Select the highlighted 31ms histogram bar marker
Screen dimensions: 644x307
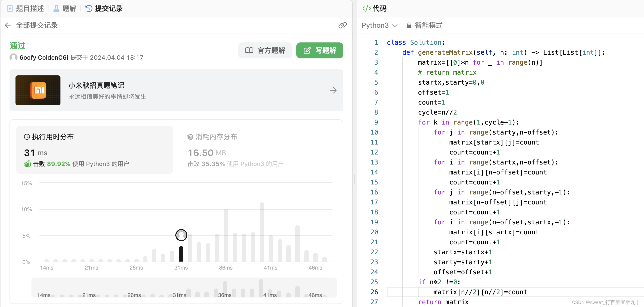point(181,235)
